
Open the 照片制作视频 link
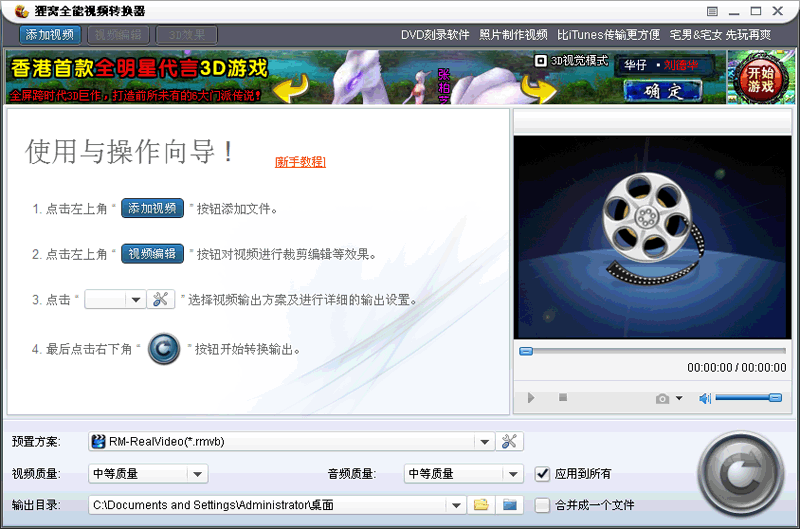pos(513,35)
